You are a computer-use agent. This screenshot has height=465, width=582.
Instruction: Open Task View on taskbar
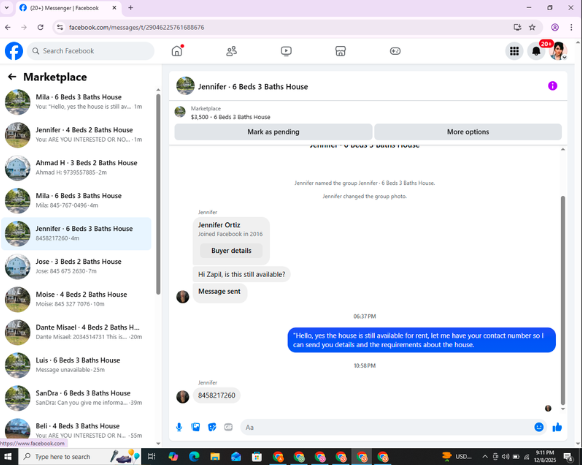coord(151,456)
